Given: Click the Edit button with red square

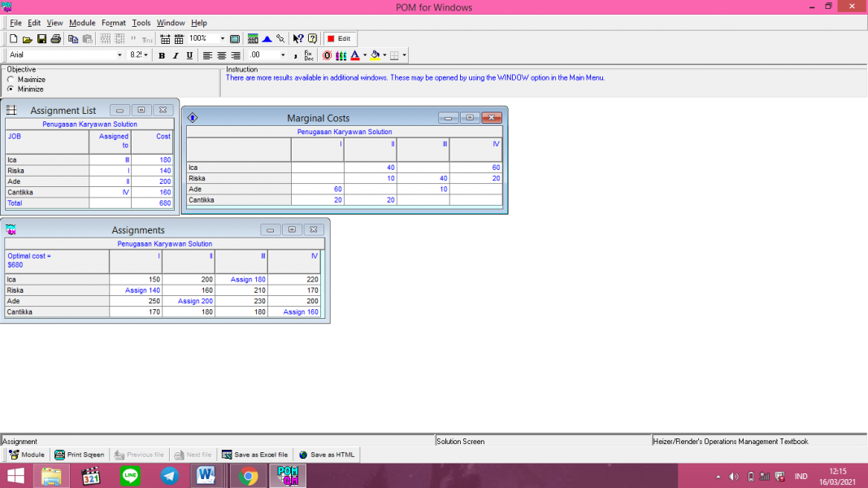Looking at the screenshot, I should [339, 39].
